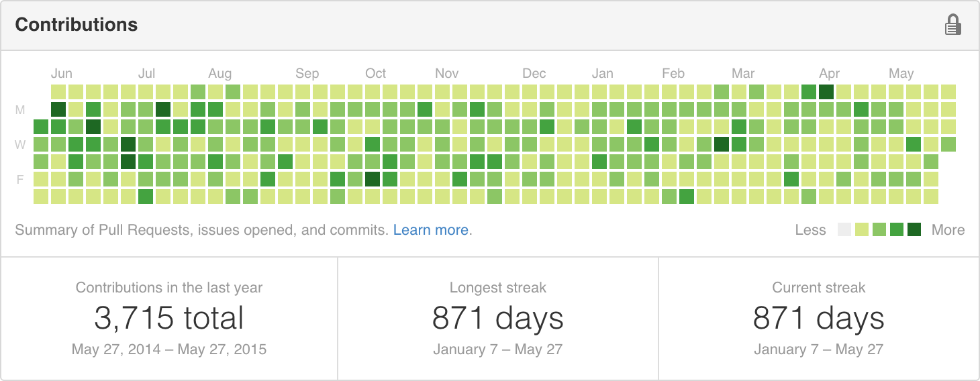Click the lightest gray legend swatch
The width and height of the screenshot is (980, 381).
coord(844,230)
